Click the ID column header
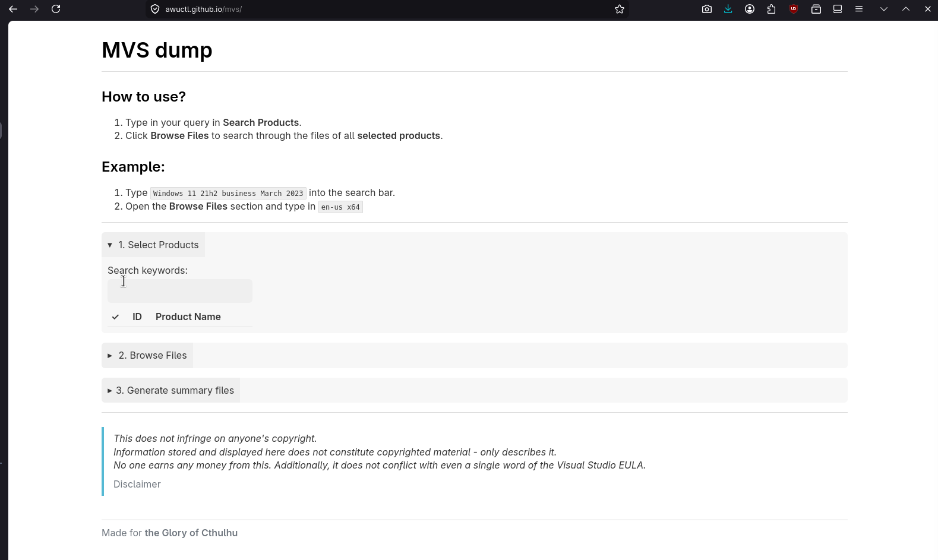Image resolution: width=938 pixels, height=560 pixels. 137,317
